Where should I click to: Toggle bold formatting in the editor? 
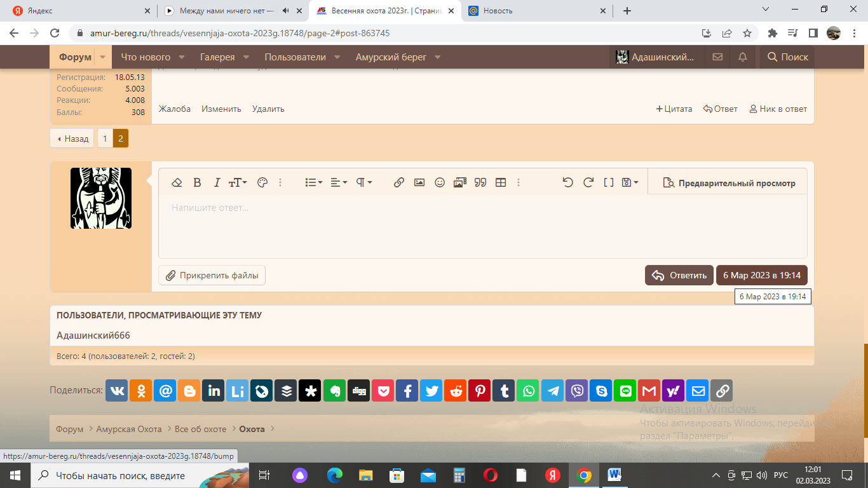(197, 182)
